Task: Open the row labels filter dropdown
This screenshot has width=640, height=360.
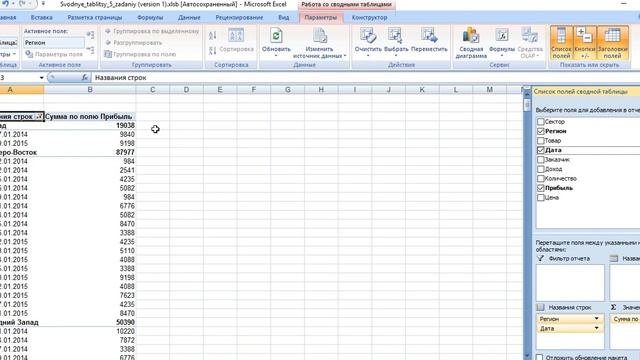Action: (39, 117)
